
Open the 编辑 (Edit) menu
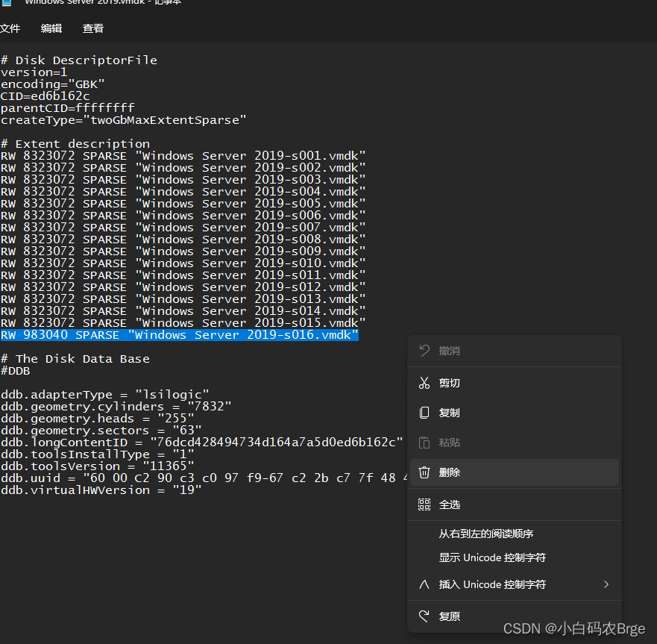pos(51,28)
